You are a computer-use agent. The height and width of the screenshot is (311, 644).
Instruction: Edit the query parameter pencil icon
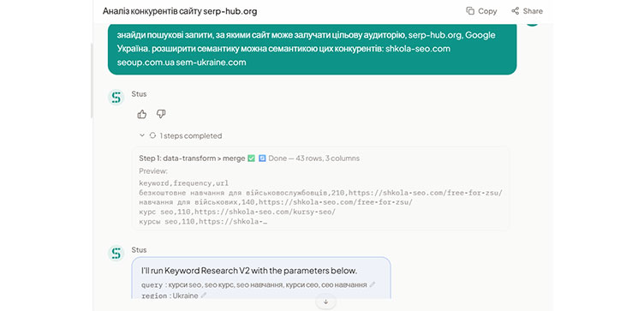coord(373,284)
